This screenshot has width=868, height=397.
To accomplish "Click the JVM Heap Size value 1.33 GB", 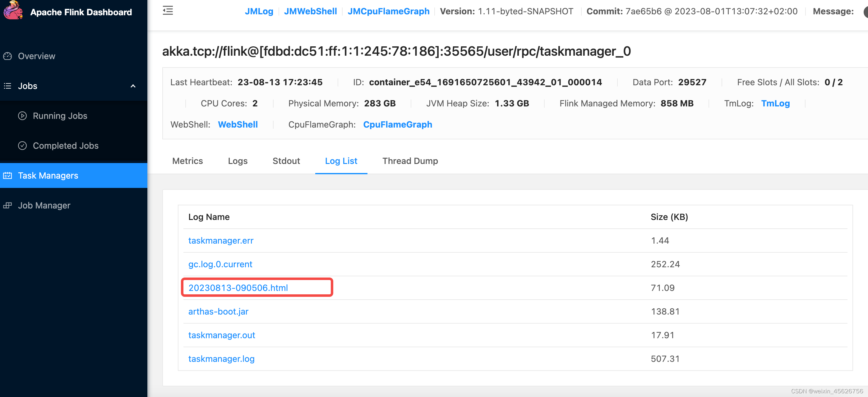I will pos(511,104).
